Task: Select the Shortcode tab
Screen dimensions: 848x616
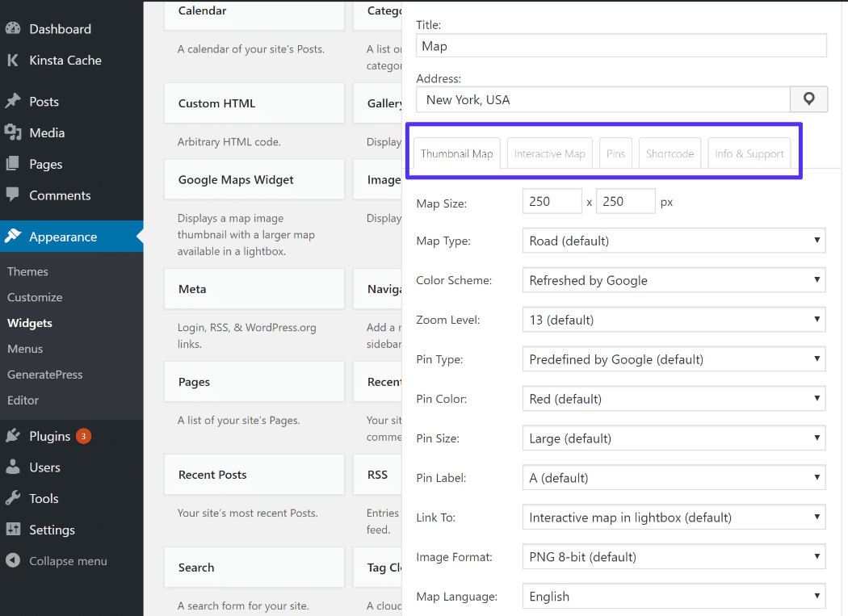Action: pos(670,153)
